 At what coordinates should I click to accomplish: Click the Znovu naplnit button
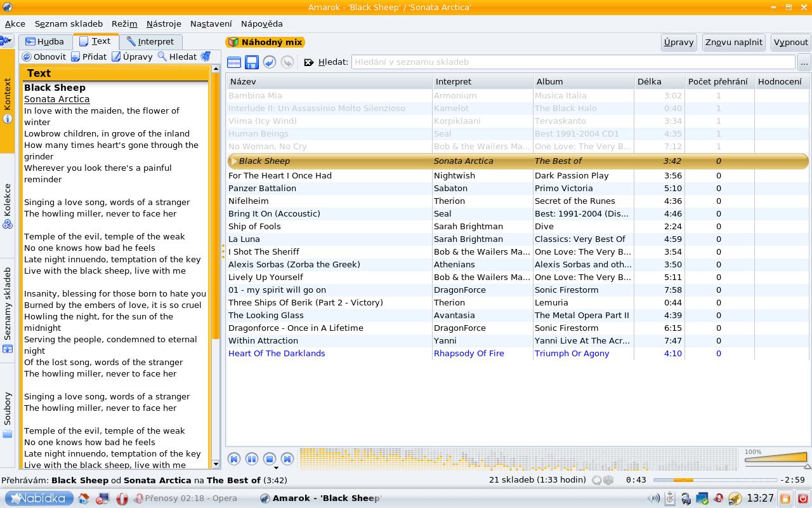coord(734,42)
